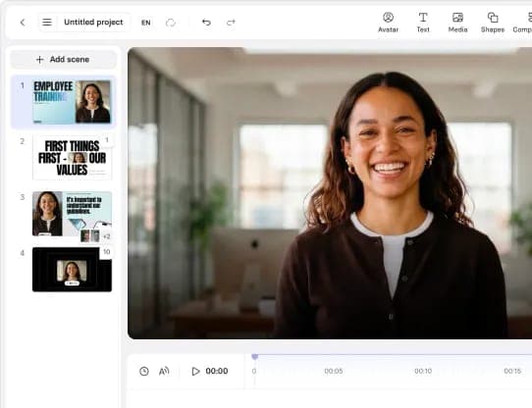
Task: Select scene 1 Employee Training thumbnail
Action: coord(72,102)
